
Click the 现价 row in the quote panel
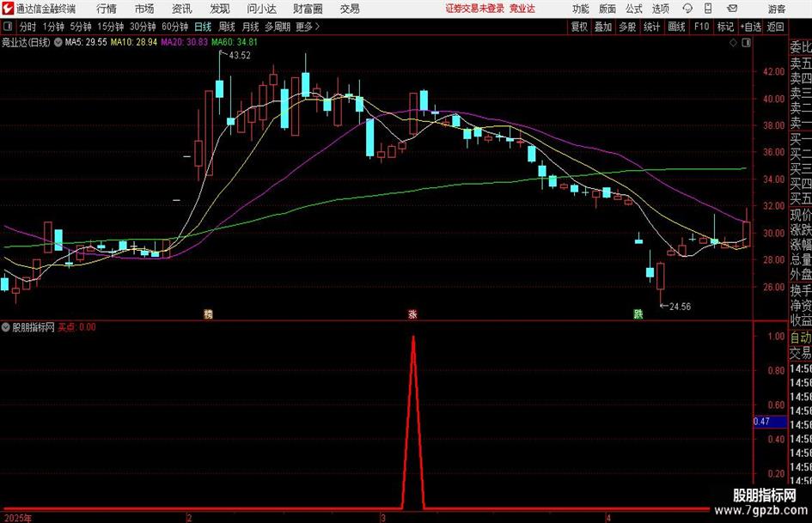point(801,215)
